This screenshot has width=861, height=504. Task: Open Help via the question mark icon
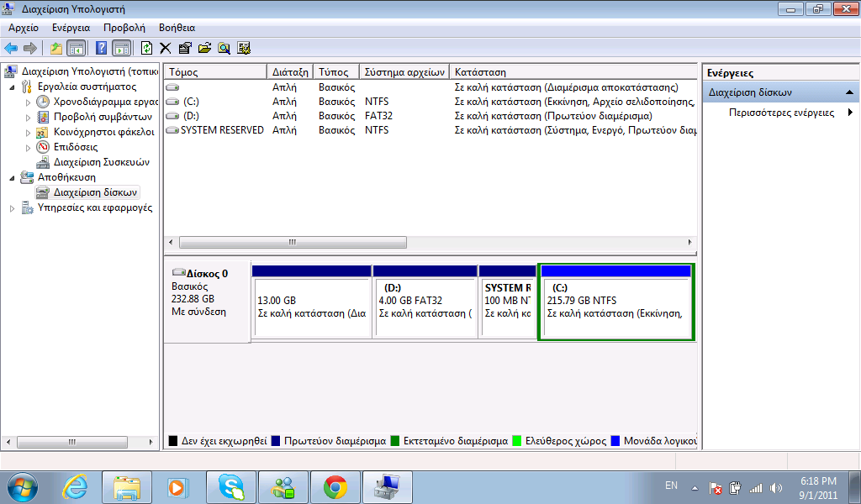[102, 48]
